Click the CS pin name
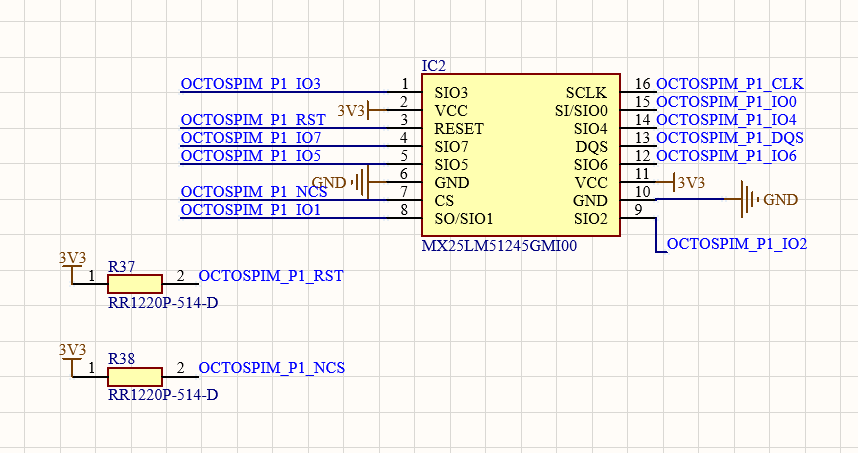 [444, 201]
